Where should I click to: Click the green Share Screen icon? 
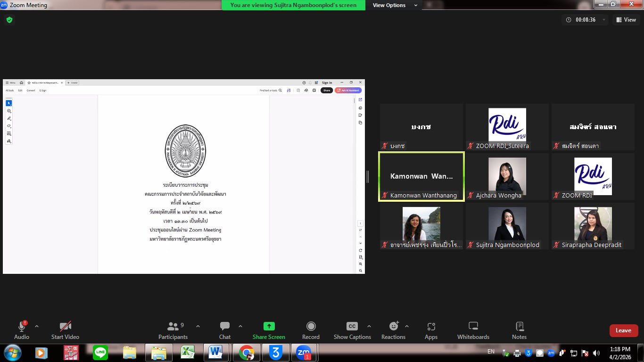coord(269,326)
